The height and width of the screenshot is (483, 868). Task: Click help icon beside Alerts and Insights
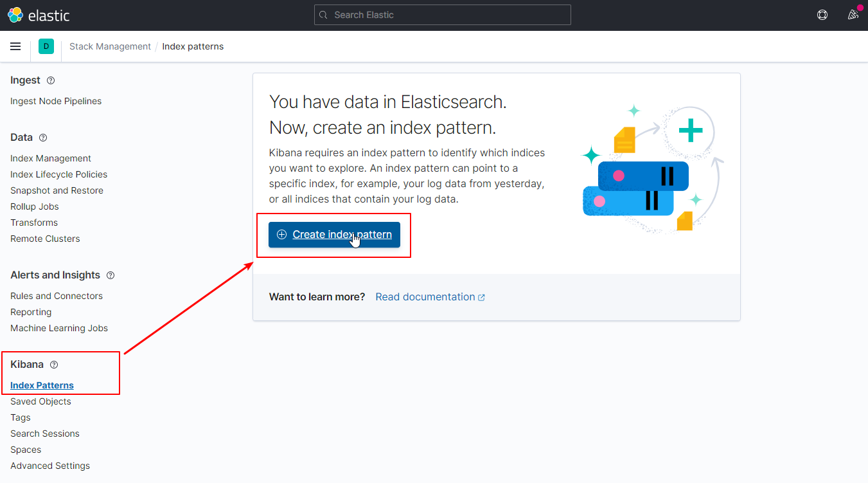tap(111, 275)
